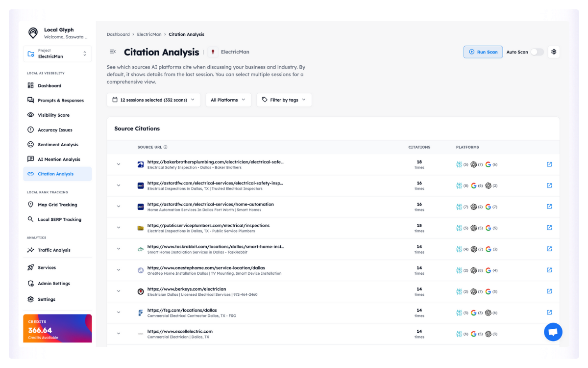Open the ElectricMan project selector
588x368 pixels.
click(57, 54)
